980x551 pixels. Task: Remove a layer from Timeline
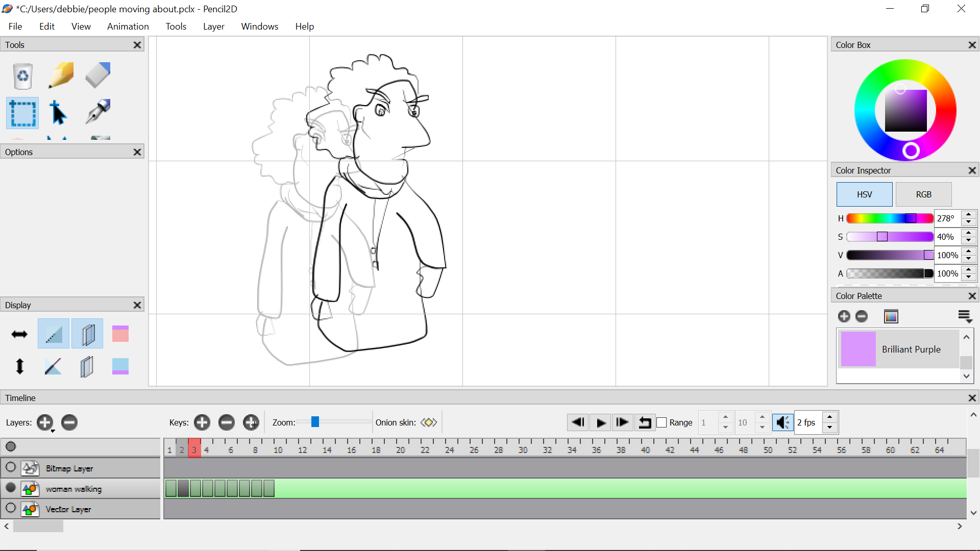point(69,422)
